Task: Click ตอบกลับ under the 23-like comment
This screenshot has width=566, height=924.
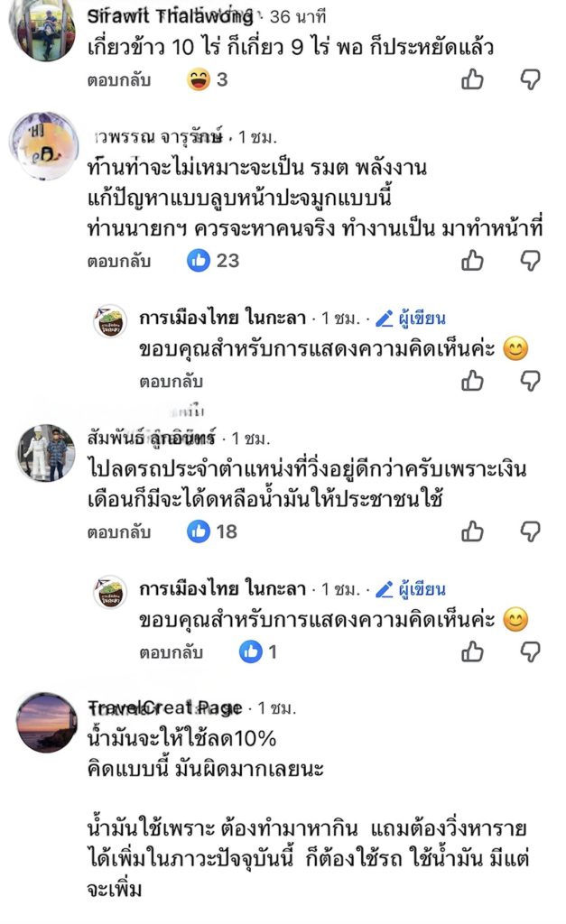Action: pos(118,261)
